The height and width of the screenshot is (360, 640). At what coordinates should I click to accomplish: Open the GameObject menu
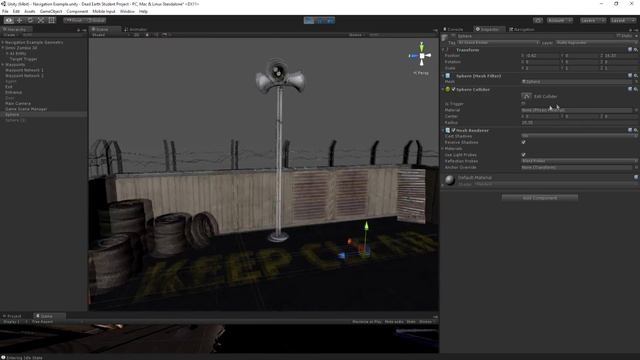(51, 11)
